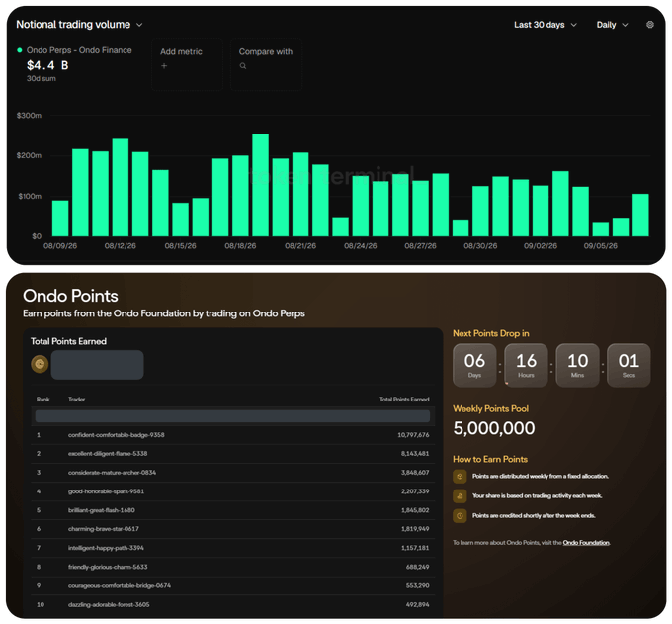The image size is (672, 624).
Task: Click the Ondo Perps - Ondo Finance legend label
Action: click(x=79, y=50)
